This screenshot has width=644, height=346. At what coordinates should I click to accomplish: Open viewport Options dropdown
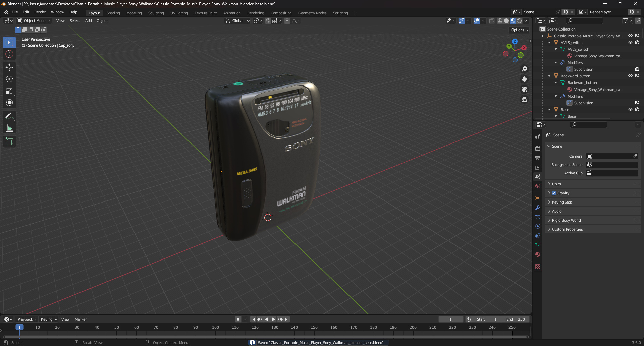[x=520, y=30]
